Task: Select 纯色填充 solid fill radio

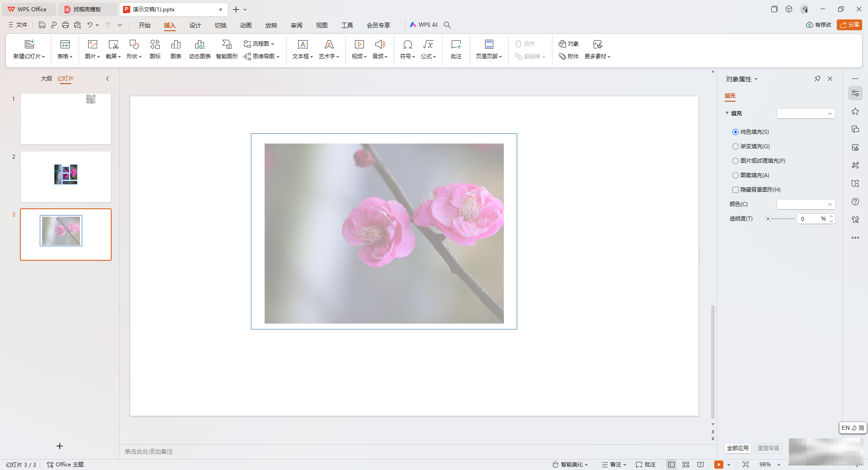Action: pos(736,132)
